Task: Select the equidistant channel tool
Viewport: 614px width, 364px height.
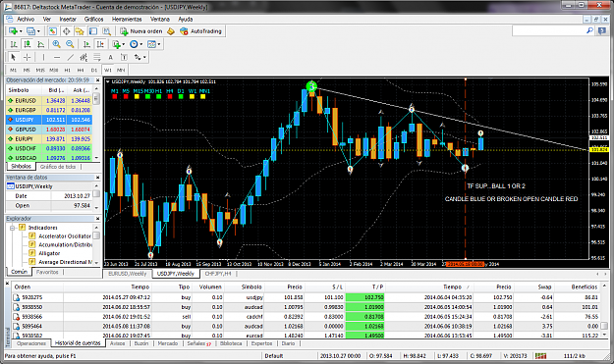Action: (84, 57)
